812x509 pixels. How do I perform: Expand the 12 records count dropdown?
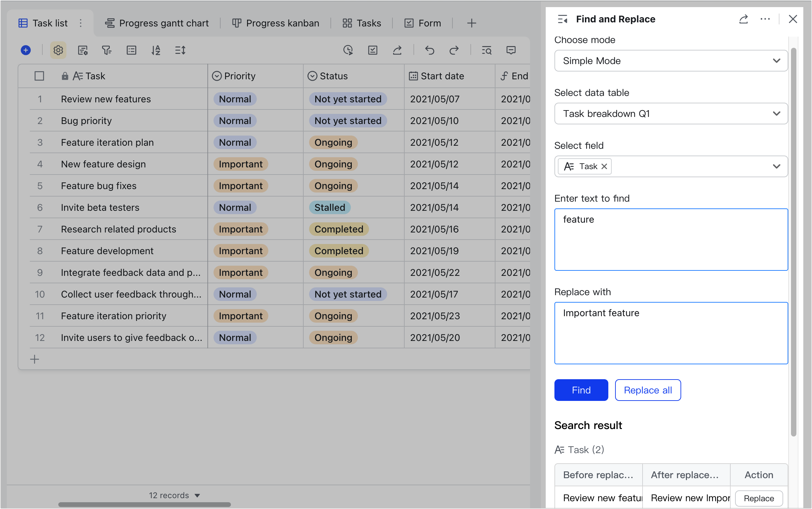point(198,495)
